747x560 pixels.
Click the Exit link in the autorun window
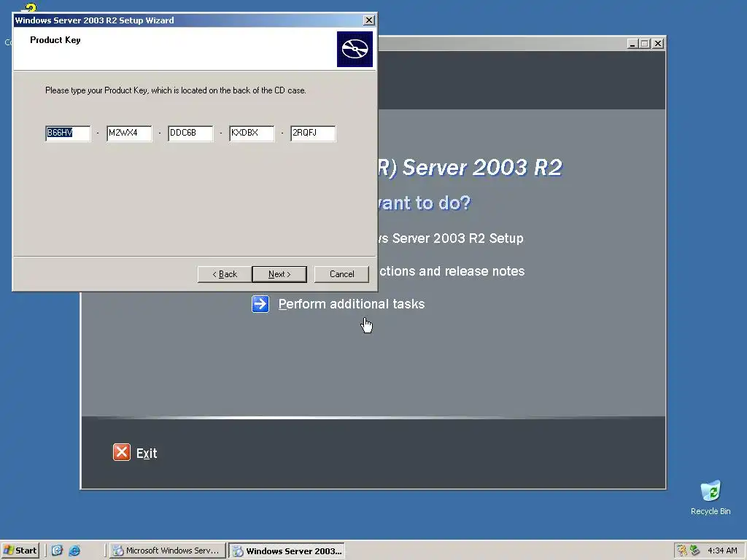[147, 454]
